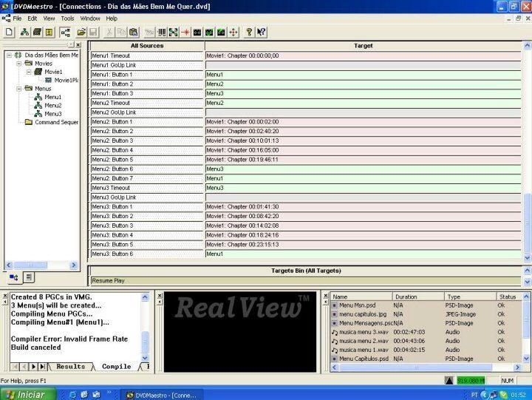
Task: Collapse the Movie1 tree node
Action: pyautogui.click(x=28, y=72)
